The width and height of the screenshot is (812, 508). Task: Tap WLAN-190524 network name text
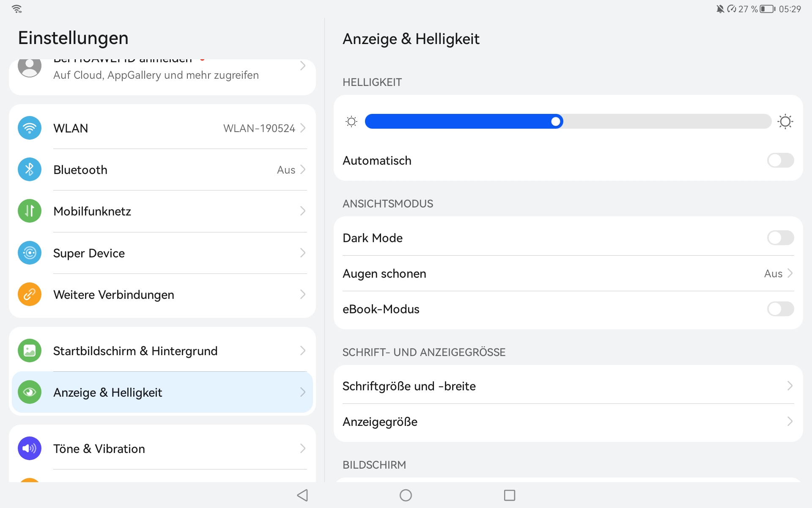[x=259, y=128]
